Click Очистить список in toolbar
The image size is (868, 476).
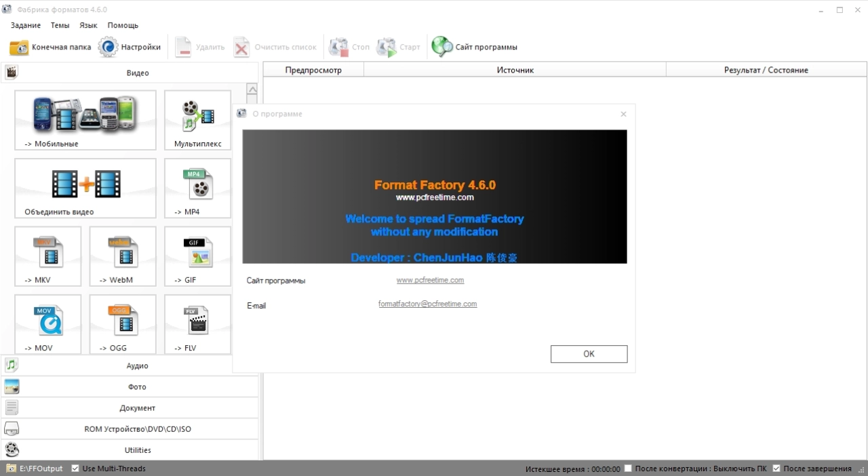tap(275, 47)
